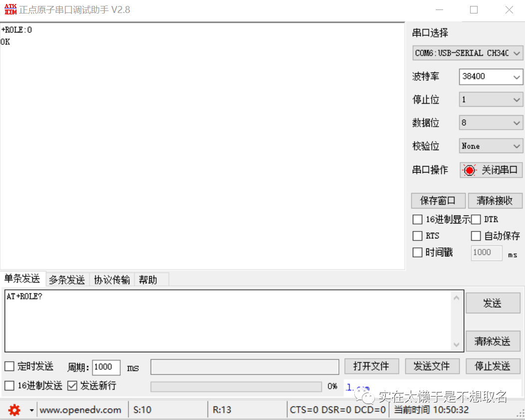Viewport: 525px width, 420px height.
Task: Click the 清除接收 clear receive button
Action: pyautogui.click(x=495, y=201)
